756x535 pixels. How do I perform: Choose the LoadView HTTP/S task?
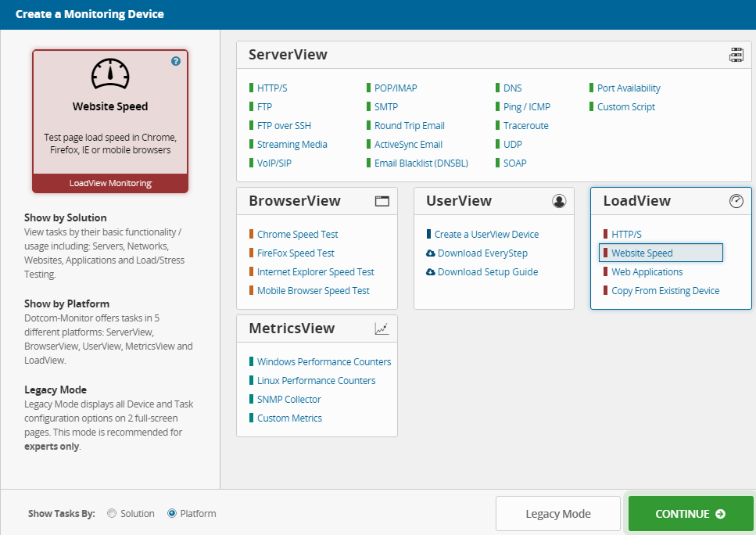pyautogui.click(x=626, y=235)
